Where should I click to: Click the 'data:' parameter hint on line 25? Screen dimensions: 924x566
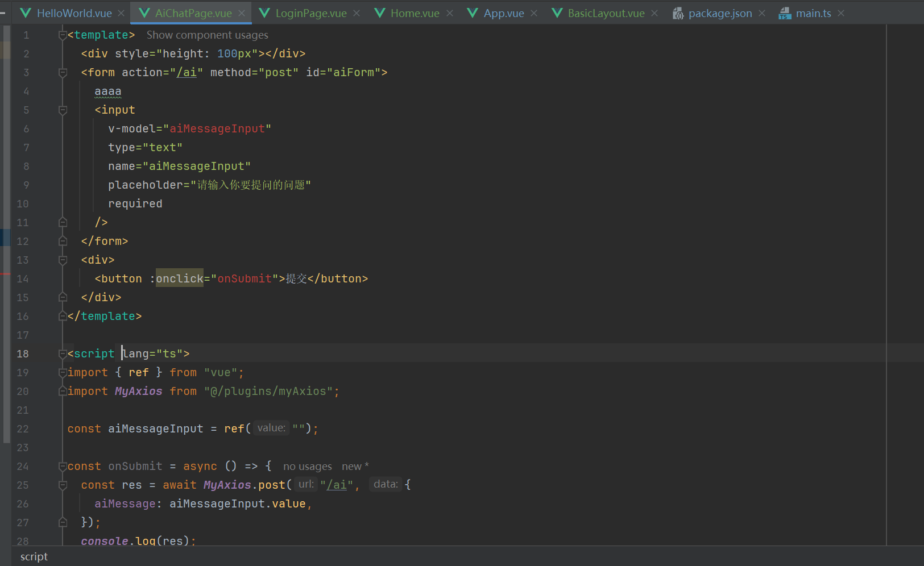tap(386, 484)
